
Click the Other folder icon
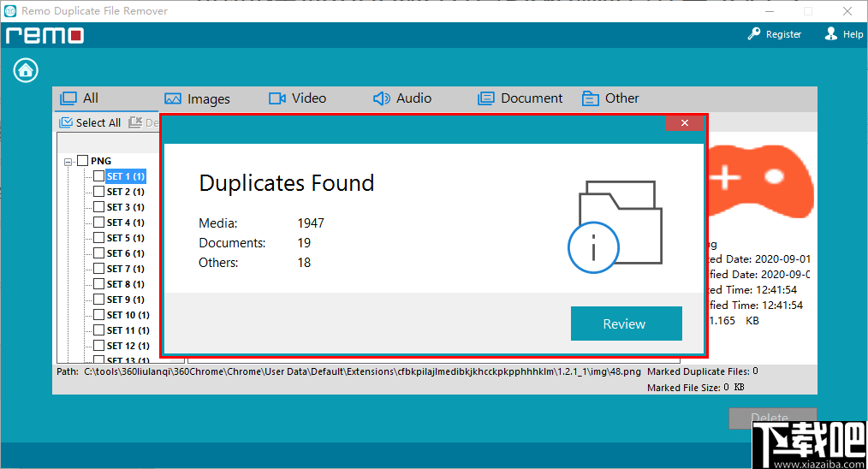coord(590,98)
